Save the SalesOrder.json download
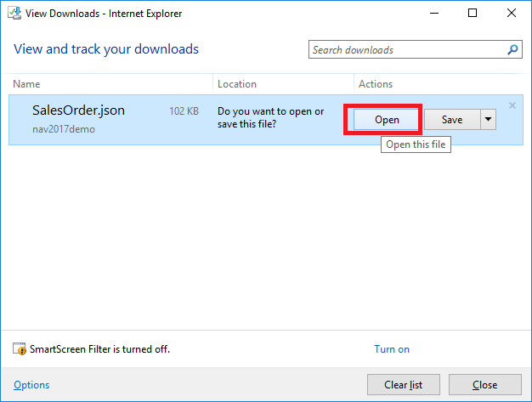532x402 pixels. pyautogui.click(x=452, y=120)
